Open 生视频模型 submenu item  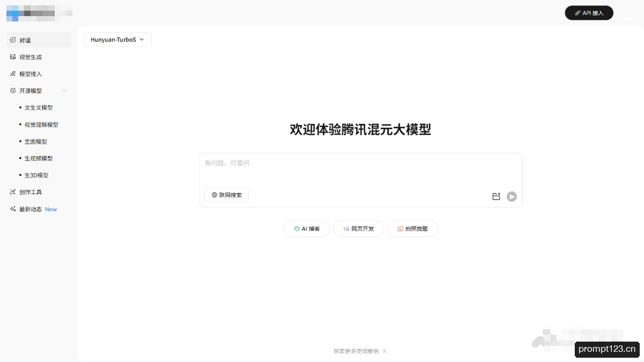(x=39, y=158)
